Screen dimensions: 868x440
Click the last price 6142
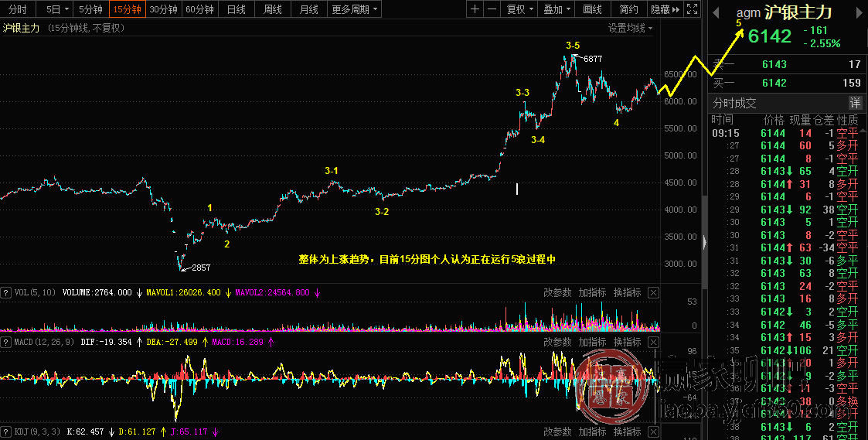(x=770, y=36)
